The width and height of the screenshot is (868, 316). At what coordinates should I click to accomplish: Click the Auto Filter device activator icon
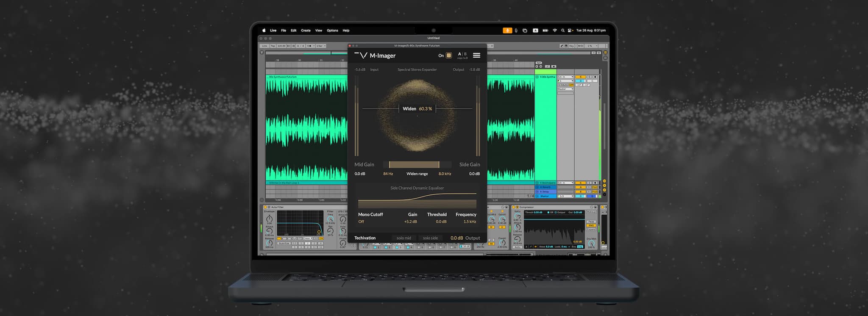pyautogui.click(x=265, y=207)
